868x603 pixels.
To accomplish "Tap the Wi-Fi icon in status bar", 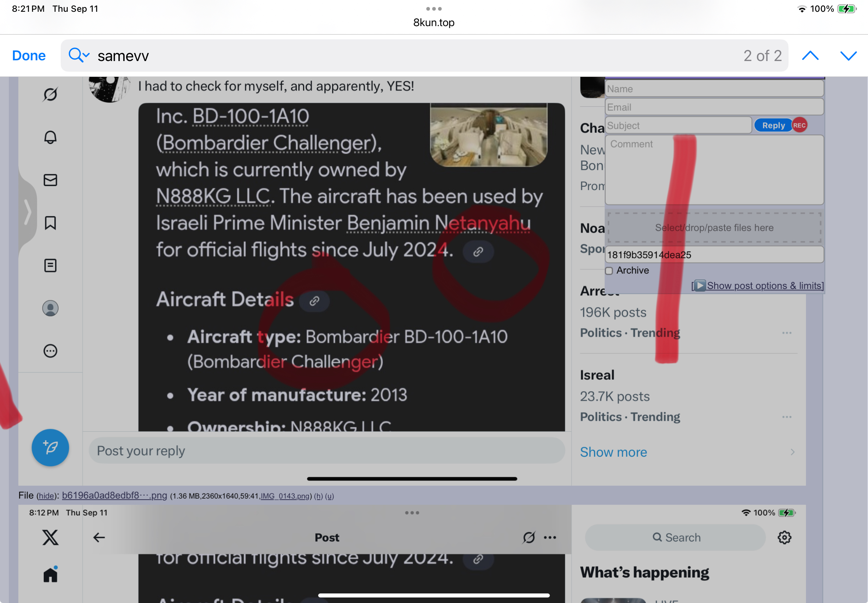I will 801,9.
